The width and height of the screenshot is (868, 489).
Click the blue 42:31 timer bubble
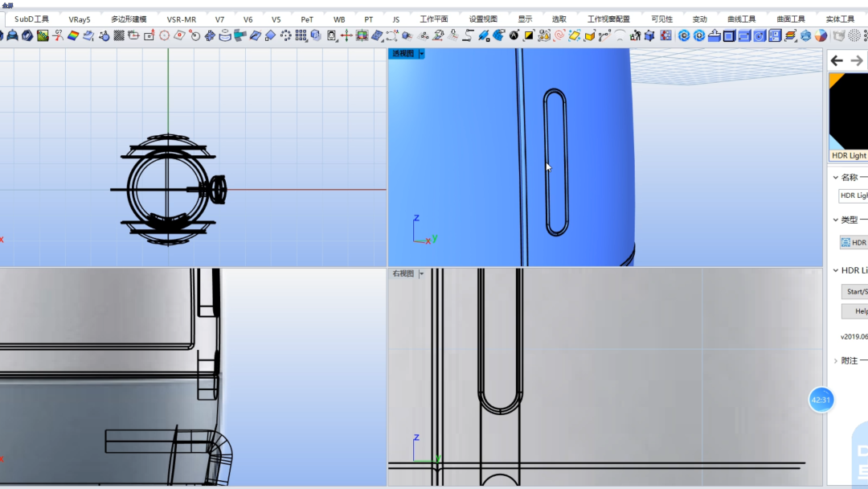821,400
